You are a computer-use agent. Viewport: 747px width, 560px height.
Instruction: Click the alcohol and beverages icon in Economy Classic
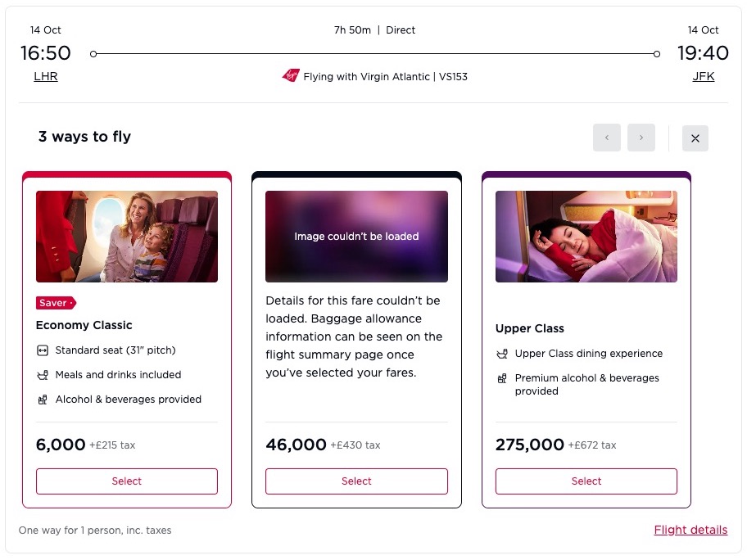[x=43, y=400]
